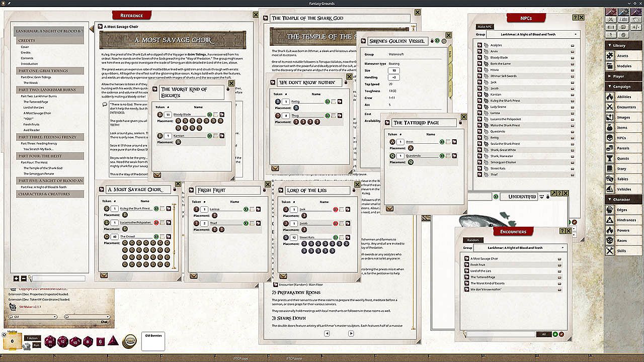Roll the d20 die

(50, 342)
